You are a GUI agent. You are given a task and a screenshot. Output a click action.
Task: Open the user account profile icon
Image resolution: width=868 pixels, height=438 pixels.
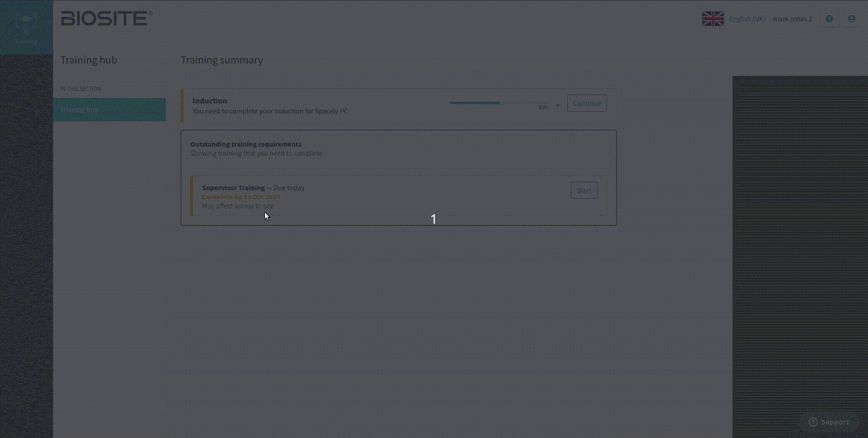click(851, 19)
